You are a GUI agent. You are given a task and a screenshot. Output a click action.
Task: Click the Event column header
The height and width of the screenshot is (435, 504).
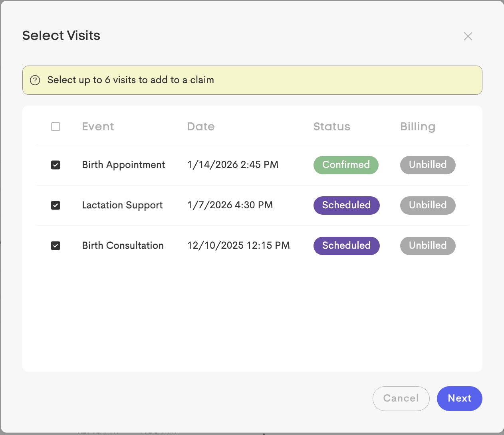[x=98, y=127]
